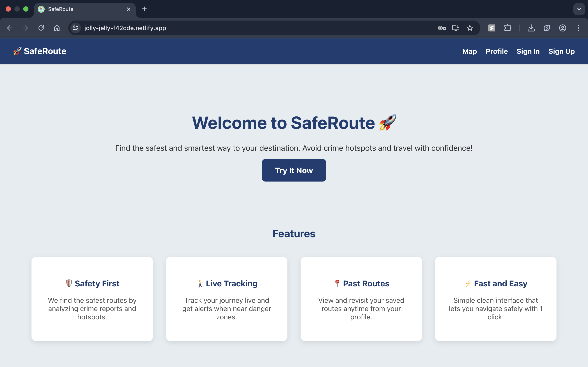Click the password manager key icon
The height and width of the screenshot is (367, 588).
click(441, 28)
